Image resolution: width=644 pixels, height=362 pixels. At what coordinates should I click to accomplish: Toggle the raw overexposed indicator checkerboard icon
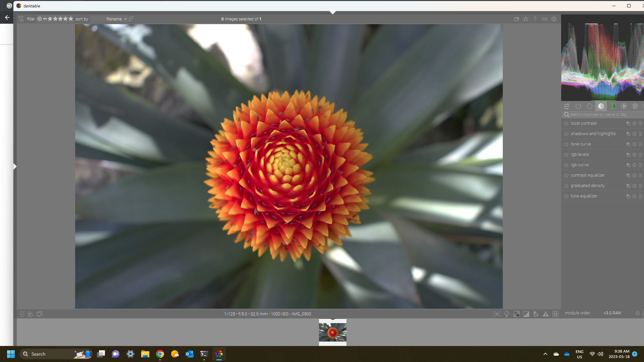[517, 314]
